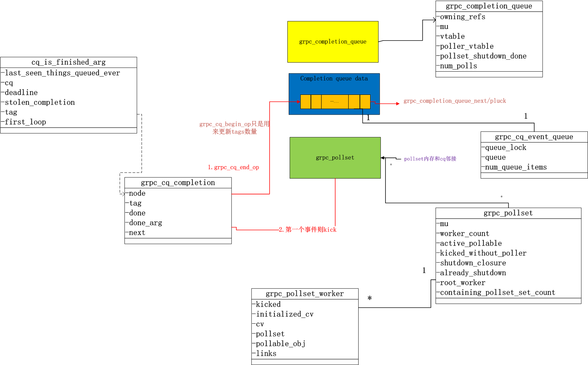Screen dimensions: 588x365
Task: Select the grpc_cq_completion class header
Action: point(178,182)
